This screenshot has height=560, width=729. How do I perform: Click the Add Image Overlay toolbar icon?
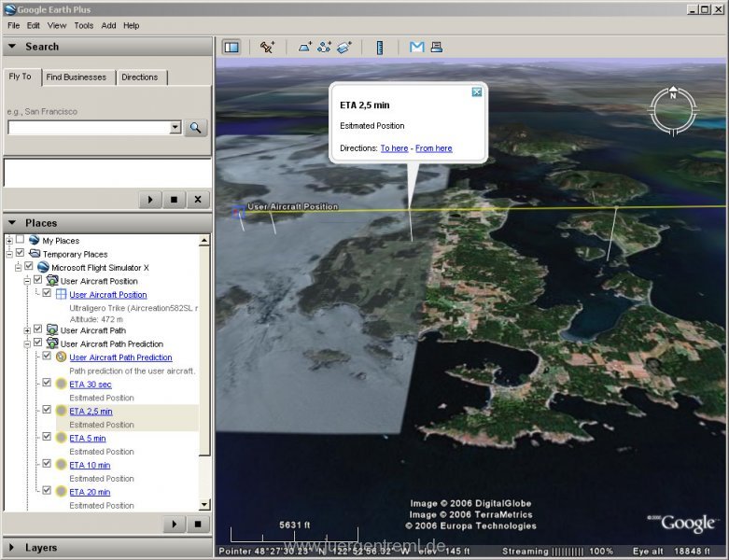(344, 47)
